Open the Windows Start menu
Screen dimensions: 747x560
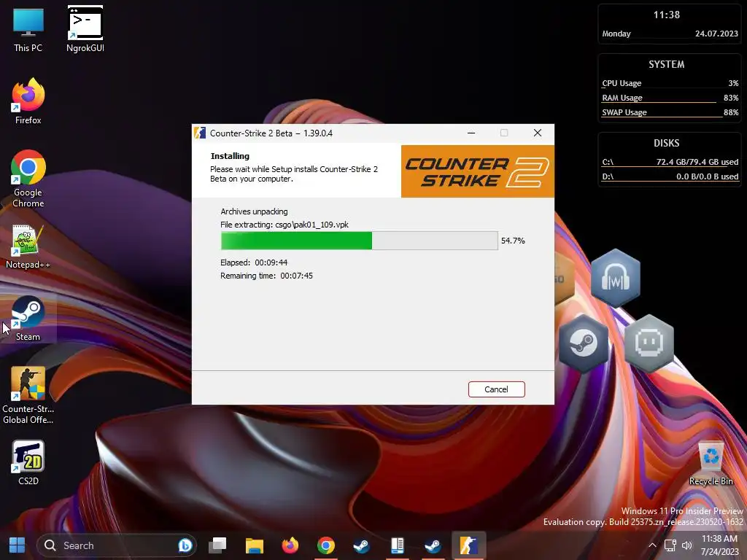tap(18, 545)
